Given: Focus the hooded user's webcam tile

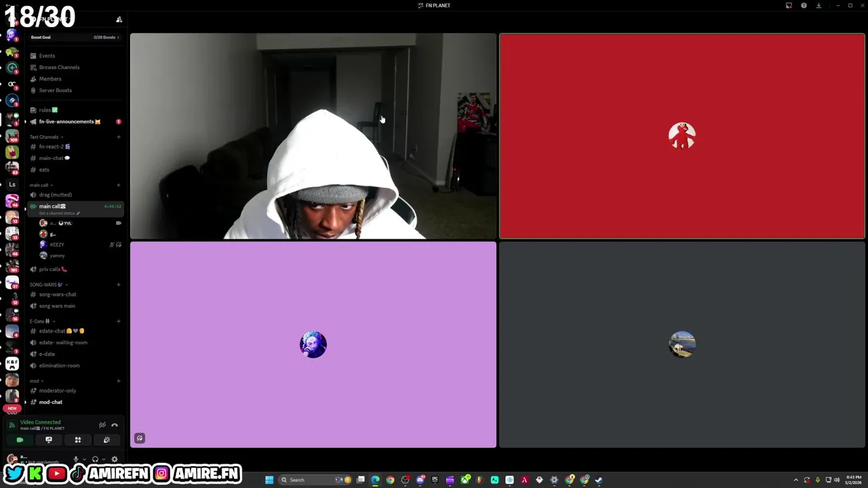Looking at the screenshot, I should click(x=313, y=136).
